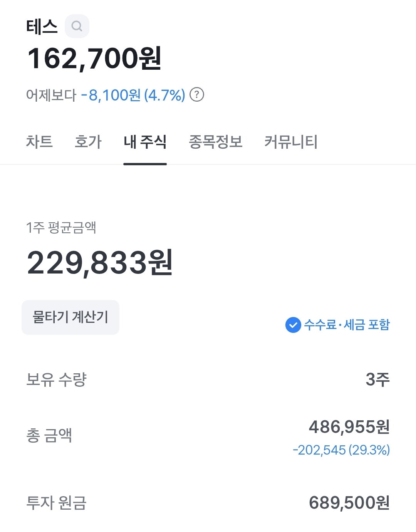
Task: Open the 종목정보 tab
Action: coord(215,141)
